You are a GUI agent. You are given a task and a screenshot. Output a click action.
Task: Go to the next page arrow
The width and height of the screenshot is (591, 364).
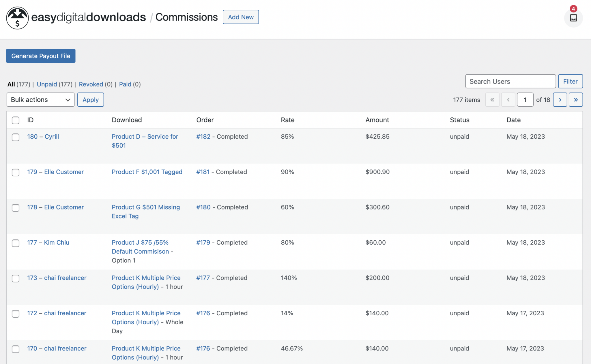(x=560, y=100)
